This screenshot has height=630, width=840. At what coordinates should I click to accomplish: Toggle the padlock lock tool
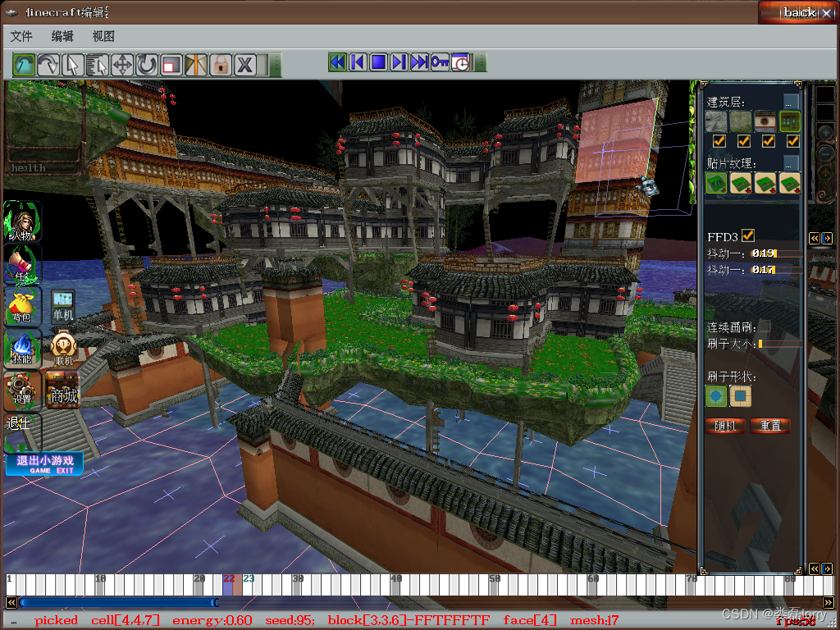tap(221, 65)
